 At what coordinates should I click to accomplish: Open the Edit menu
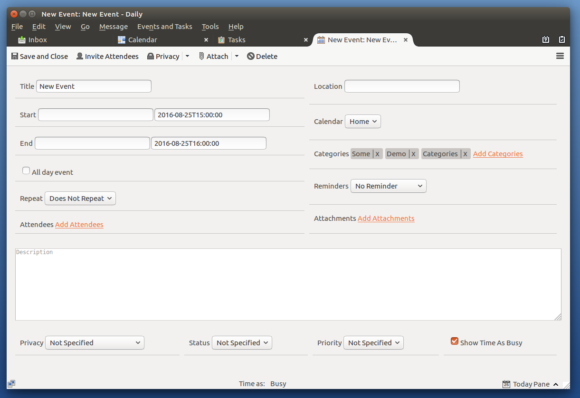click(38, 27)
